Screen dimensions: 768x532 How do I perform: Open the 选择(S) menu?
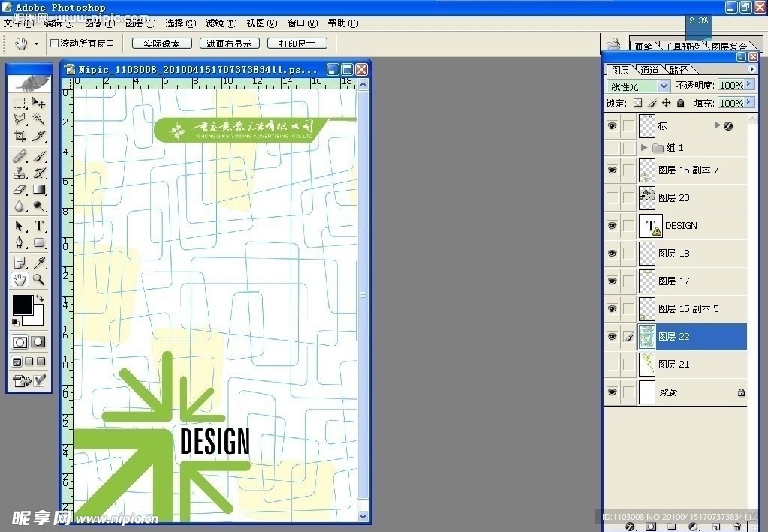[x=181, y=23]
